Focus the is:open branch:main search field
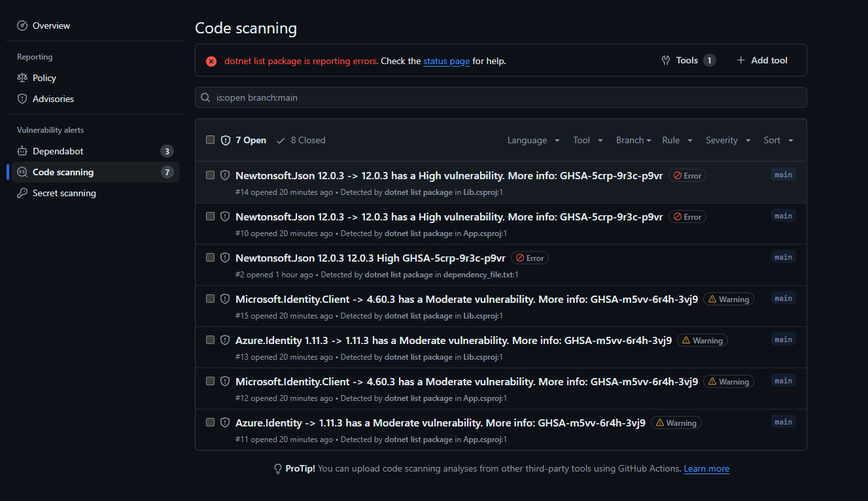This screenshot has width=868, height=501. pyautogui.click(x=500, y=97)
